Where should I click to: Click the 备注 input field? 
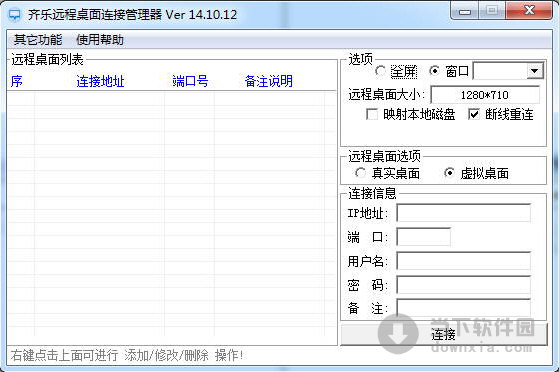tap(463, 307)
